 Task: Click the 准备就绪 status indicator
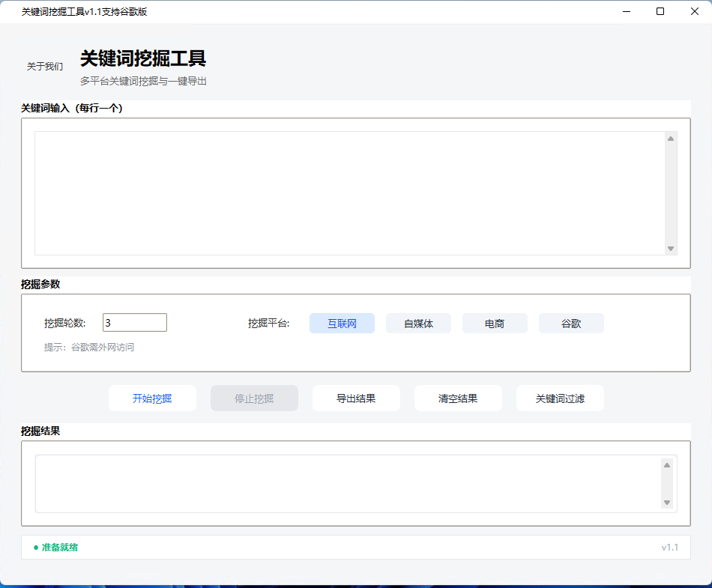tap(56, 548)
